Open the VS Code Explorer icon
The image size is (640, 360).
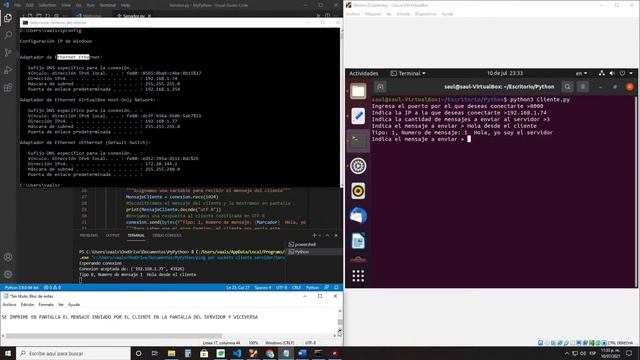(8, 18)
